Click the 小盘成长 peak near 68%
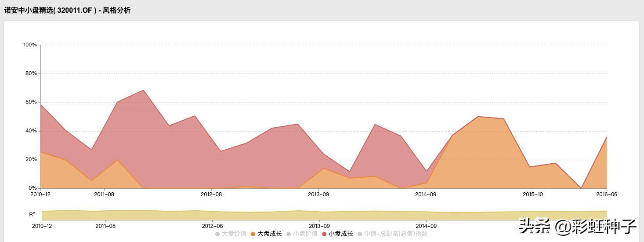Screen dimensions: 644x242 point(143,90)
